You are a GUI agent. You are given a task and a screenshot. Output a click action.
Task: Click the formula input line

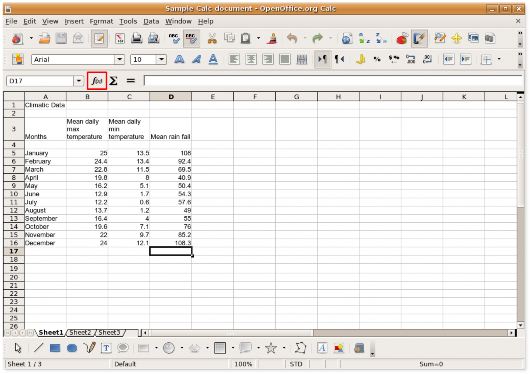click(x=333, y=80)
